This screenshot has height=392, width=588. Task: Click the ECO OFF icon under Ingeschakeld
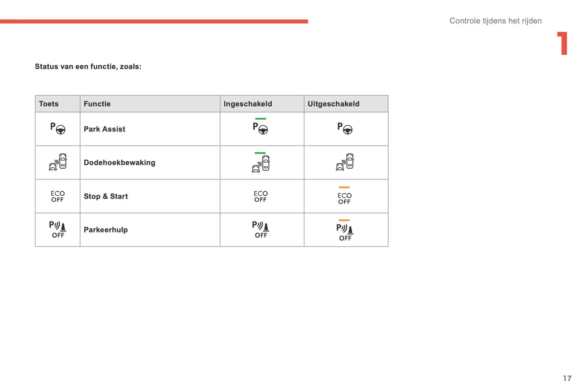click(260, 196)
